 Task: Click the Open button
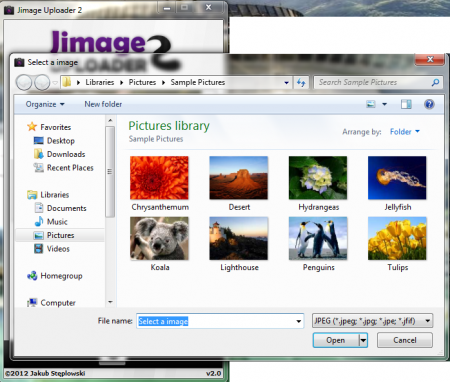336,340
